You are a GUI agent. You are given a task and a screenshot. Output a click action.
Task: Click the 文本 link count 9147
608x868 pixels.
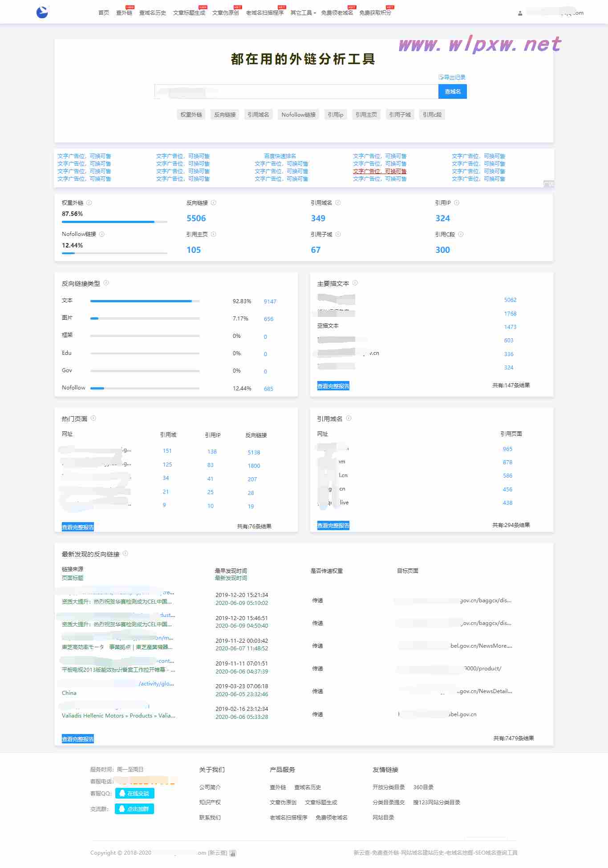pos(270,302)
